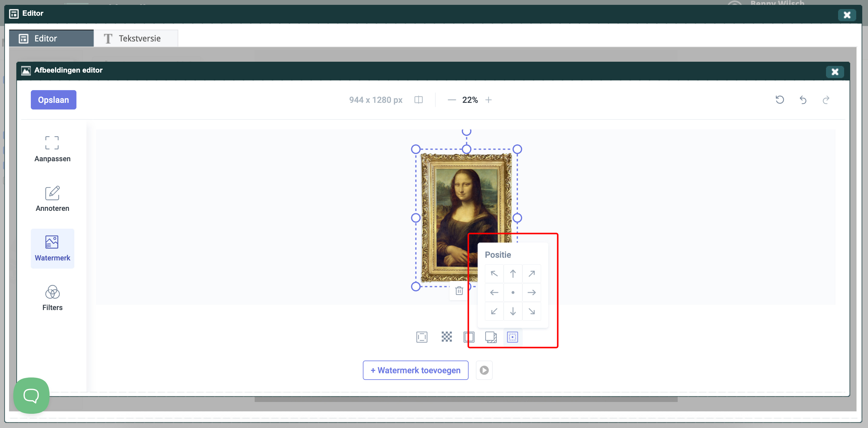Move watermark to top center position
This screenshot has height=428, width=868.
(513, 273)
